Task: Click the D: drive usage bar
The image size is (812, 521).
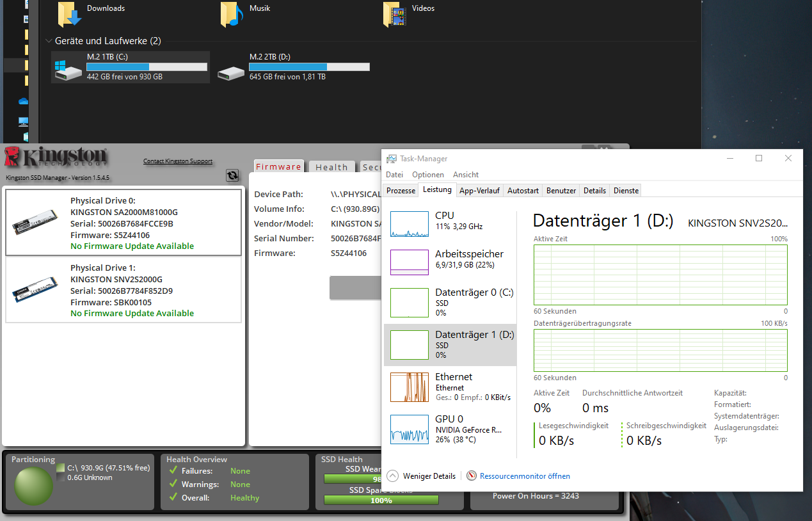Action: 309,67
